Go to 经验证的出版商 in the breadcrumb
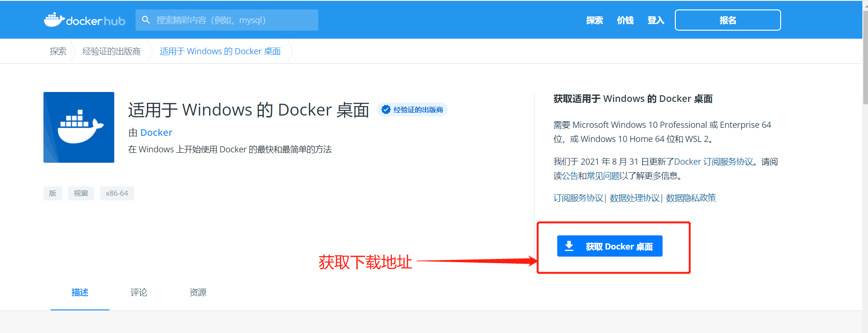This screenshot has width=868, height=333. click(111, 51)
